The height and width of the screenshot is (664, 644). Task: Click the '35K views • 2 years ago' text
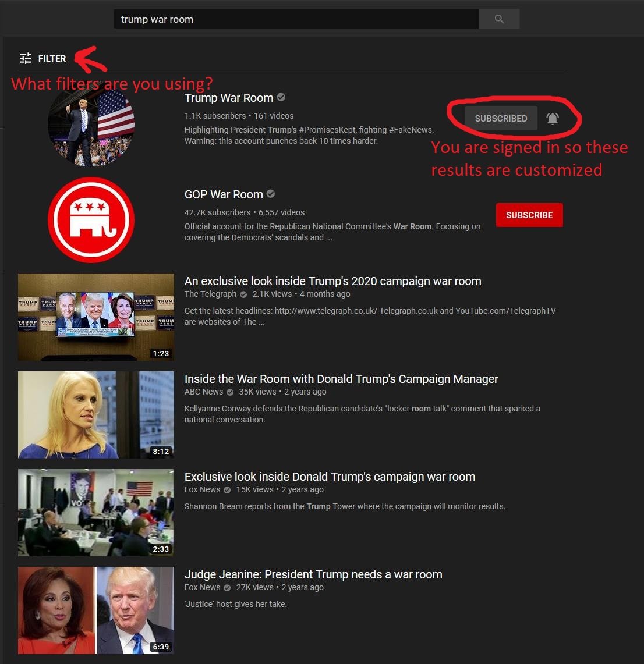click(x=282, y=392)
